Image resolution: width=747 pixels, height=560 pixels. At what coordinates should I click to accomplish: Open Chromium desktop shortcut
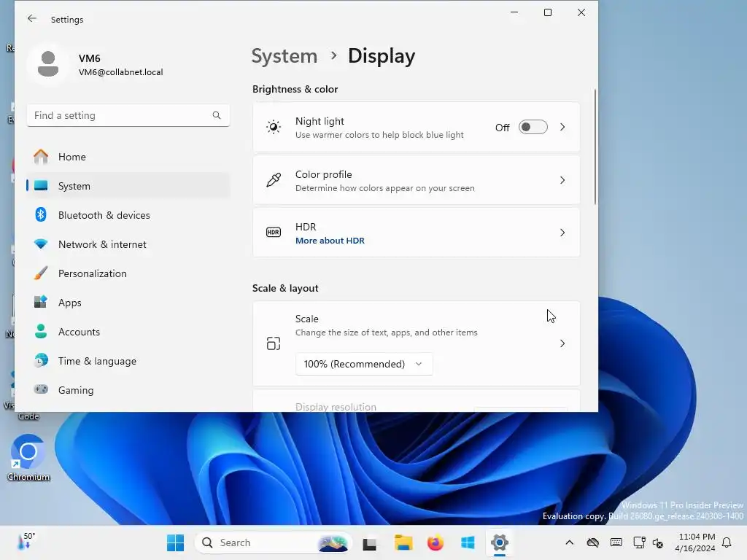tap(28, 457)
